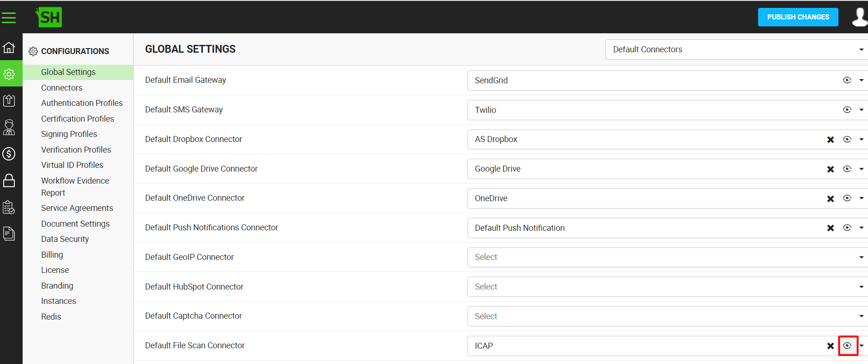Clear the Default Push Notification selection
This screenshot has width=868, height=364.
point(830,228)
